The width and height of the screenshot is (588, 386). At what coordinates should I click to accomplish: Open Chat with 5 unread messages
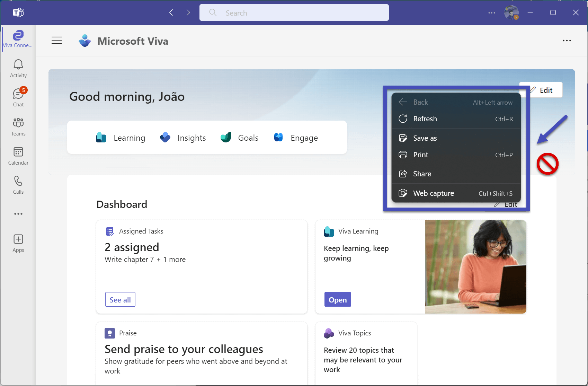pyautogui.click(x=18, y=97)
